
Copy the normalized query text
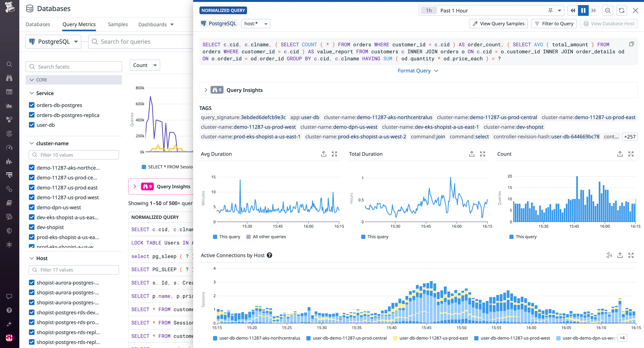click(632, 44)
